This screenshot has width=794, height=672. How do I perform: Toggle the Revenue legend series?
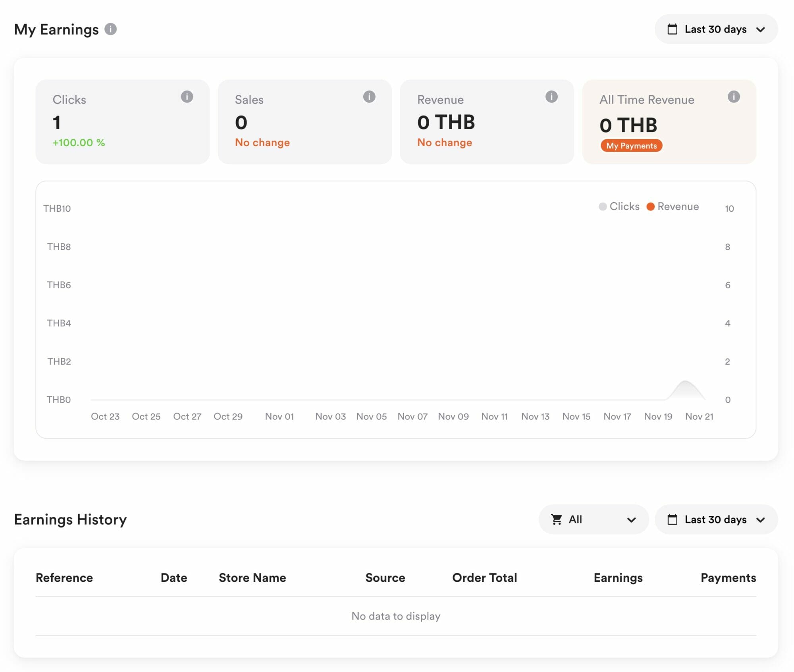pos(673,207)
